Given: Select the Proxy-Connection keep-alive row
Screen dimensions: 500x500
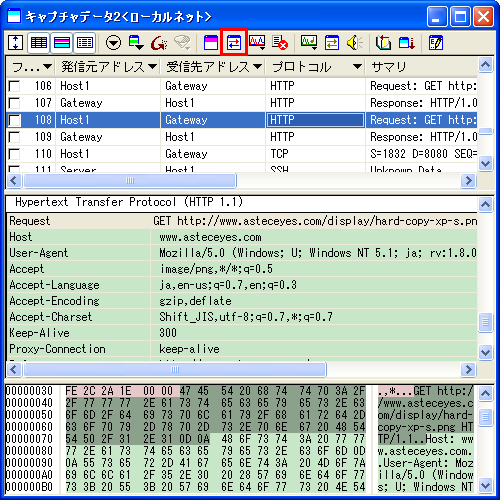Looking at the screenshot, I should tap(242, 349).
